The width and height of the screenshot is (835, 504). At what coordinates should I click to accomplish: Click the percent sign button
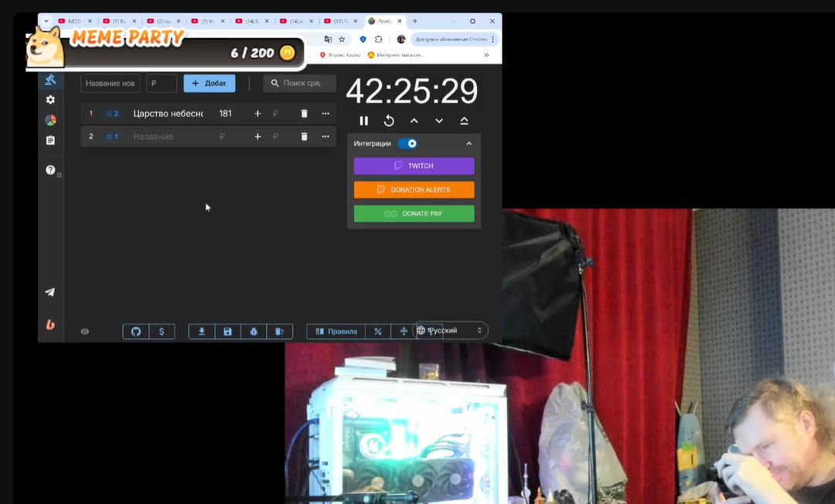click(x=378, y=332)
